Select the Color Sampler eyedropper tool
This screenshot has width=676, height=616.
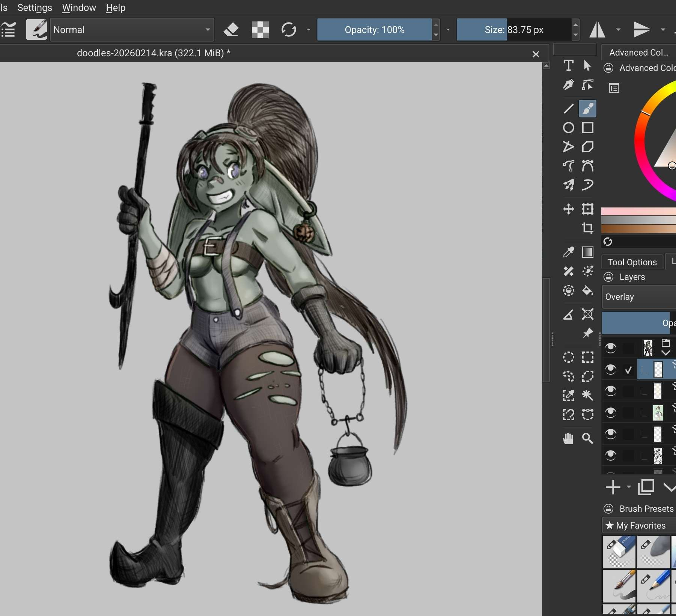pyautogui.click(x=568, y=252)
